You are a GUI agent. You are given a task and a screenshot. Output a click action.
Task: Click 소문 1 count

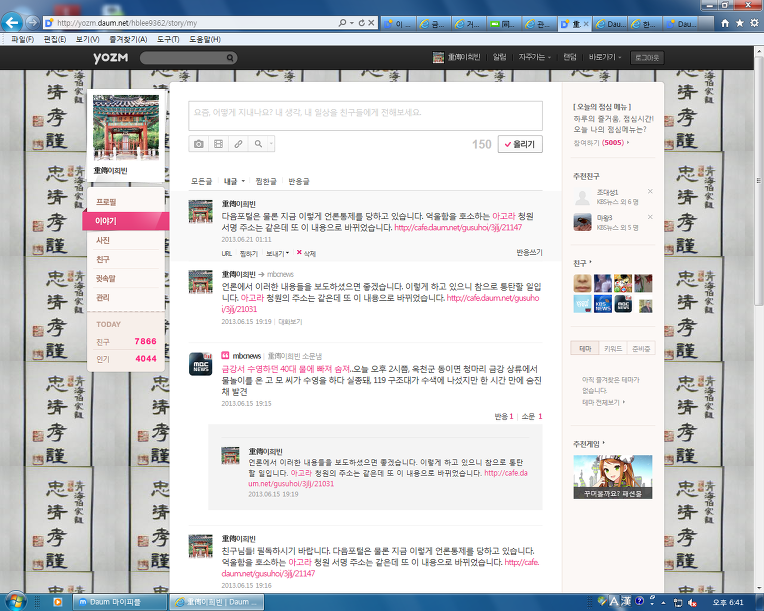point(532,416)
